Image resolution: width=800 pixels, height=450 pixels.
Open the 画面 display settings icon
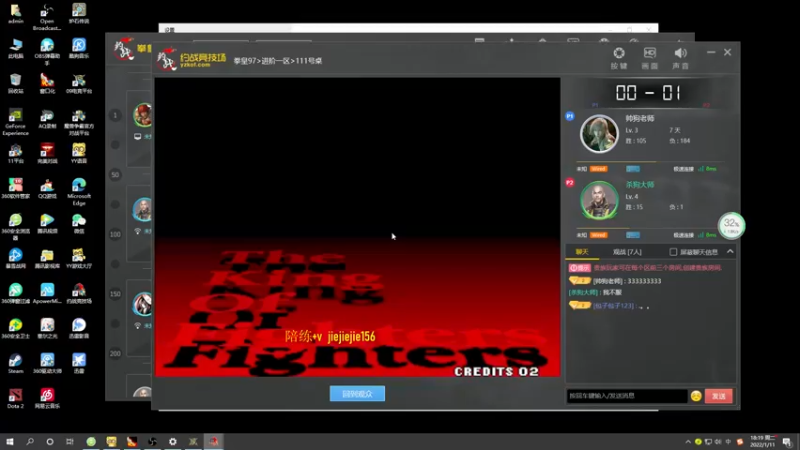coord(649,58)
